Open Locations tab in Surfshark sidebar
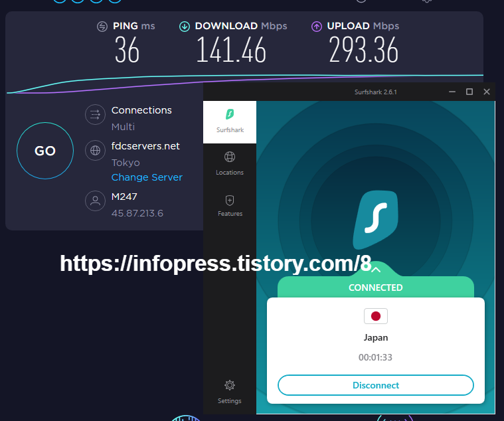 click(x=230, y=164)
